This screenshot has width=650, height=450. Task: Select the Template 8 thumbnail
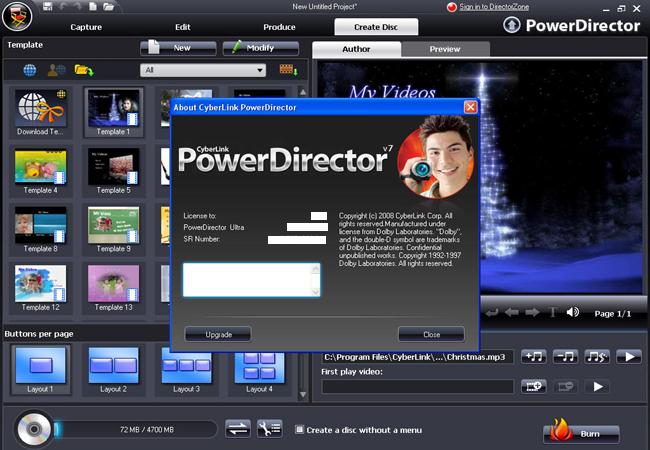[x=40, y=229]
